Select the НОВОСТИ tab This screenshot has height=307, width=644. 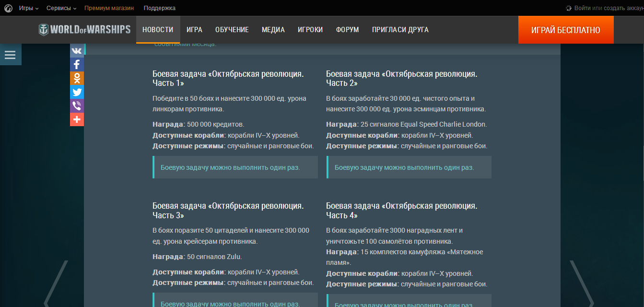[x=158, y=30]
